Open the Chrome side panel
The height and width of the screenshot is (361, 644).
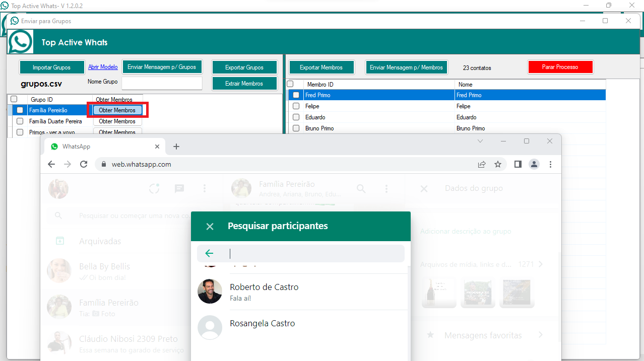518,164
